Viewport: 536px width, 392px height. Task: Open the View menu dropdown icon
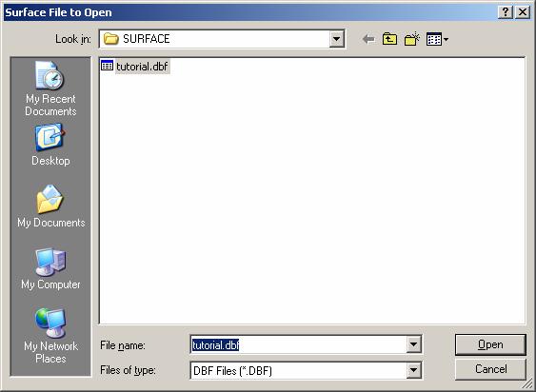(437, 39)
